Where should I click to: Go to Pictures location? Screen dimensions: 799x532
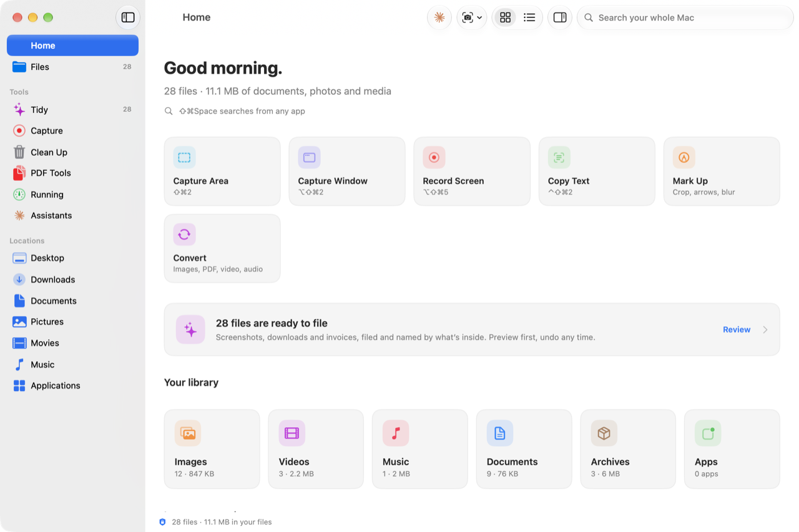click(x=72, y=322)
